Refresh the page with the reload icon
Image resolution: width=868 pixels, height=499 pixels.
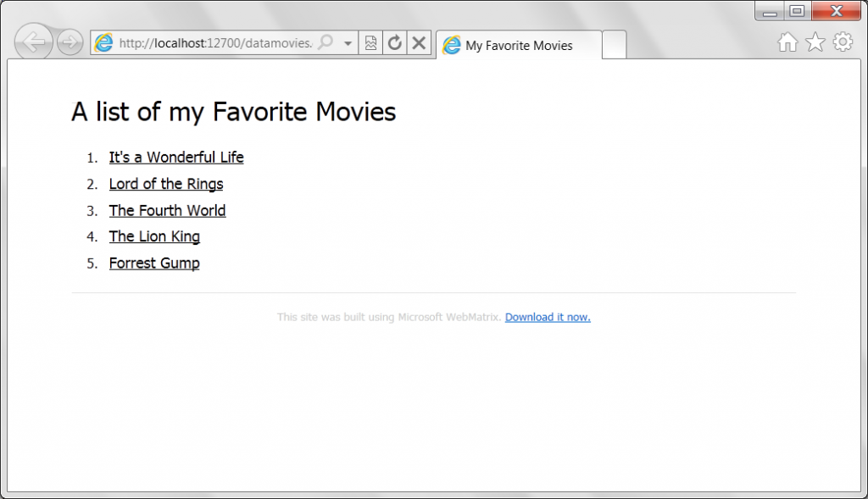[x=395, y=43]
